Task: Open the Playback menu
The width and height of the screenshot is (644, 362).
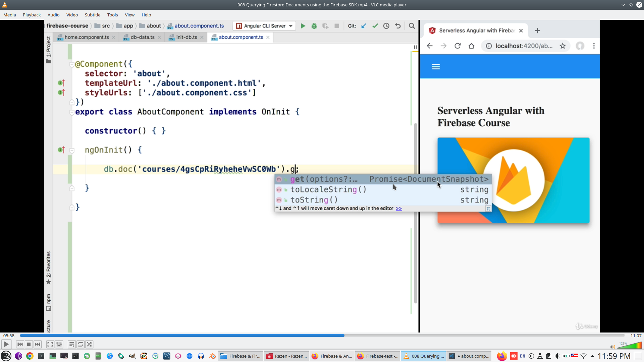Action: click(32, 15)
